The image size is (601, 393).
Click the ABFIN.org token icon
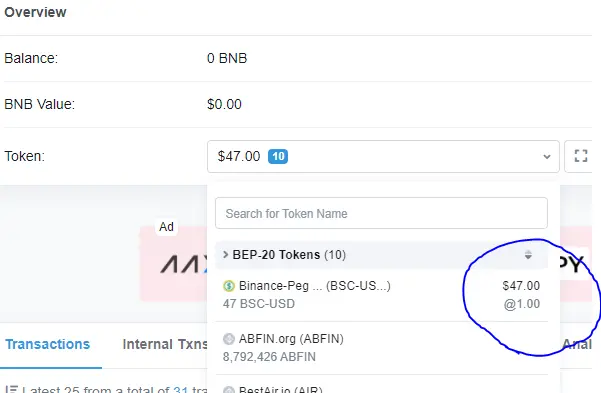pos(229,339)
